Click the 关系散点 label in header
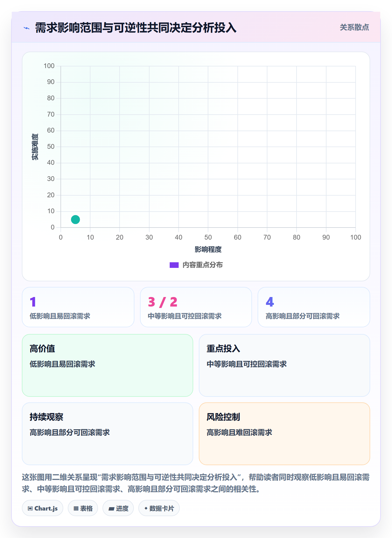This screenshot has height=538, width=392. (354, 27)
